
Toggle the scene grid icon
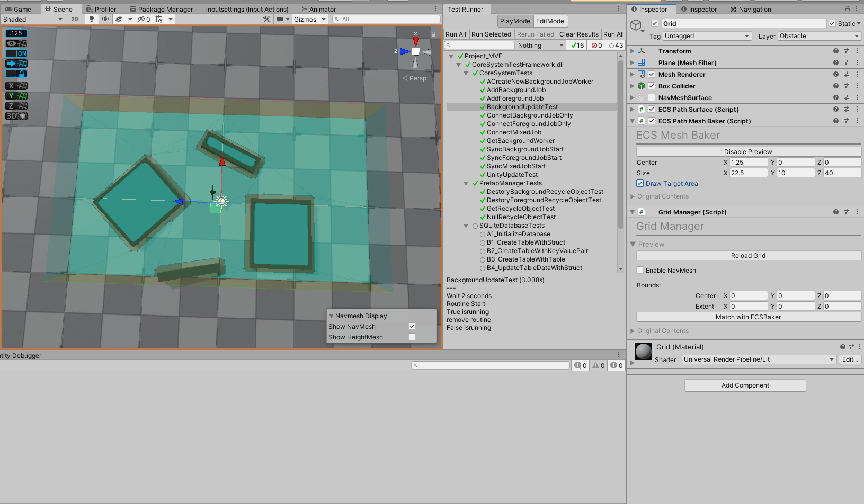pos(159,19)
